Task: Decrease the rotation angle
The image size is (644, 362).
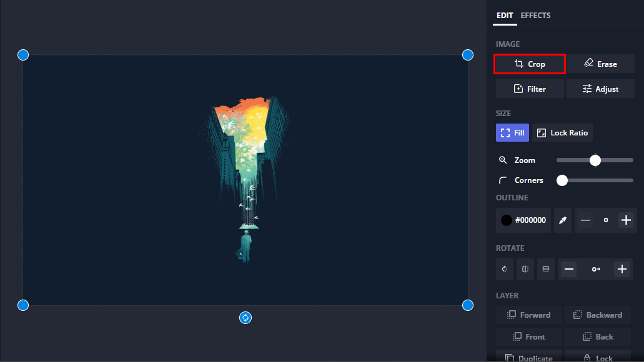Action: tap(569, 269)
